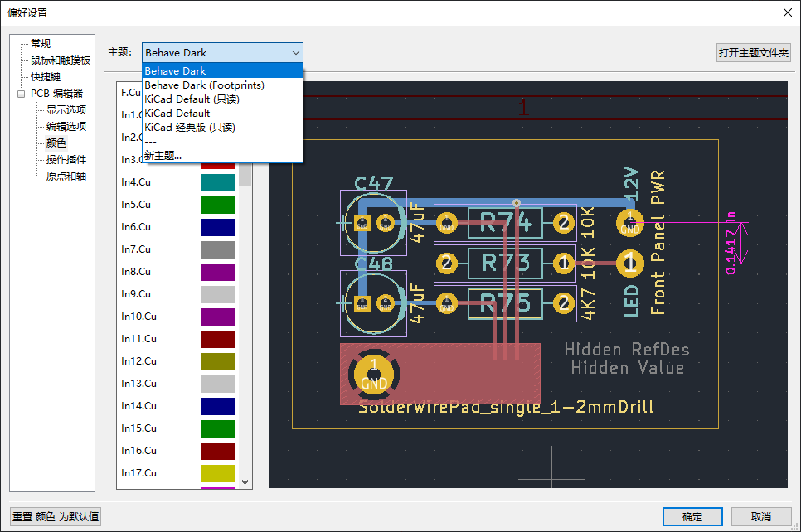Change In12.Cu layer color swatch
Image resolution: width=801 pixels, height=532 pixels.
pos(218,361)
